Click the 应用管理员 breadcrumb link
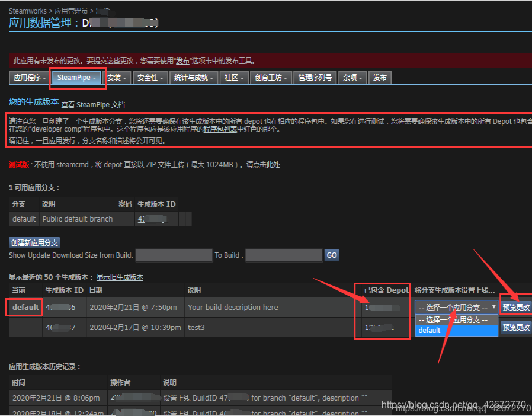The width and height of the screenshot is (532, 416). tap(71, 11)
